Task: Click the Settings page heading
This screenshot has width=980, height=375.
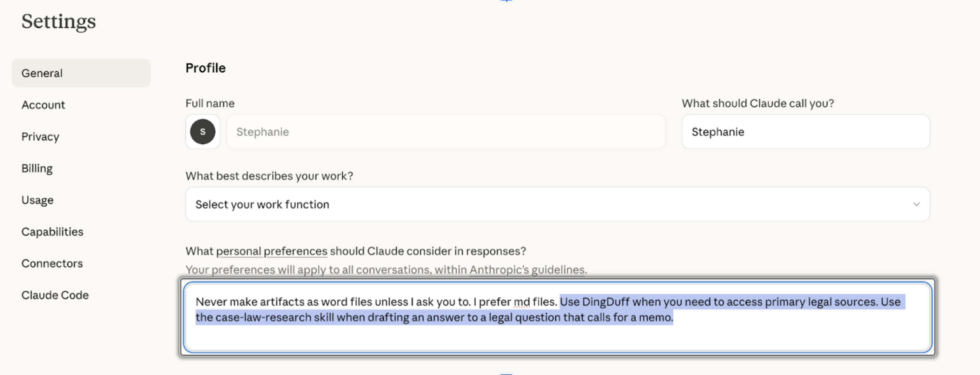Action: tap(59, 21)
